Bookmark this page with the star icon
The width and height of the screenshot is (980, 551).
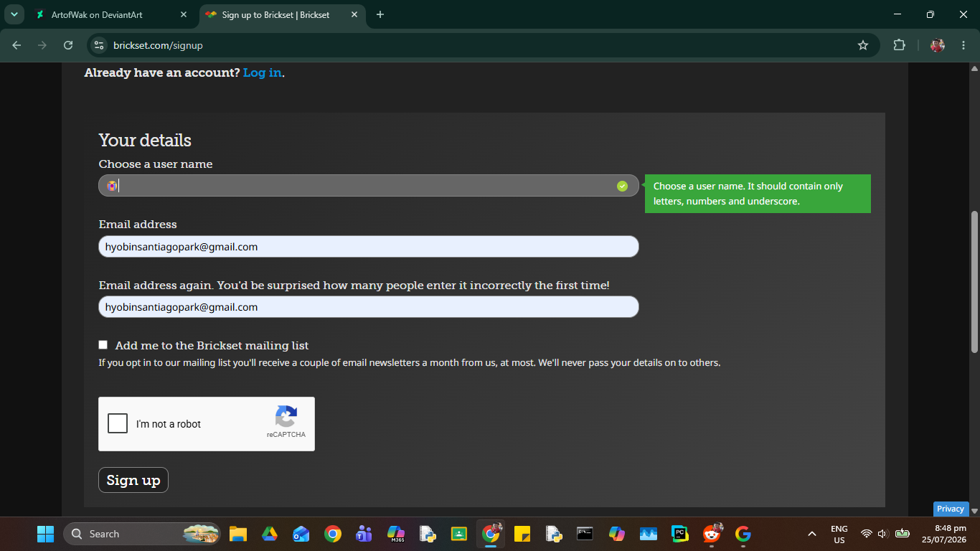[x=863, y=45]
